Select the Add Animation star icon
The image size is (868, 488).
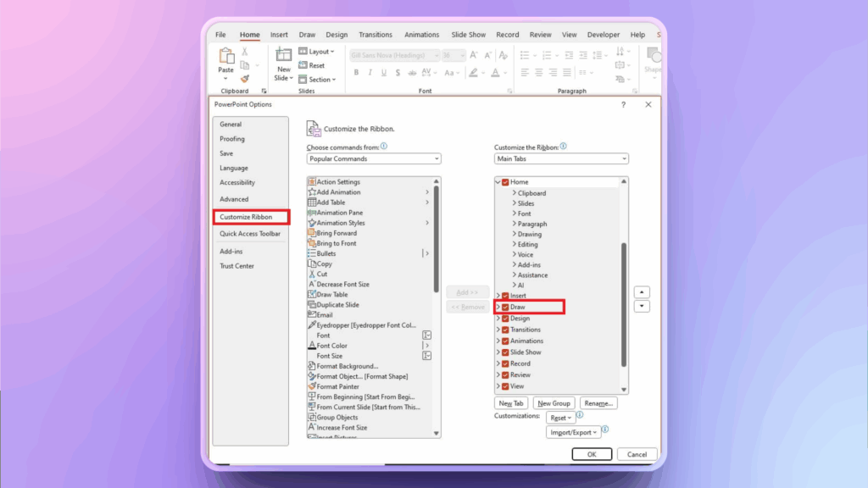[x=312, y=192]
